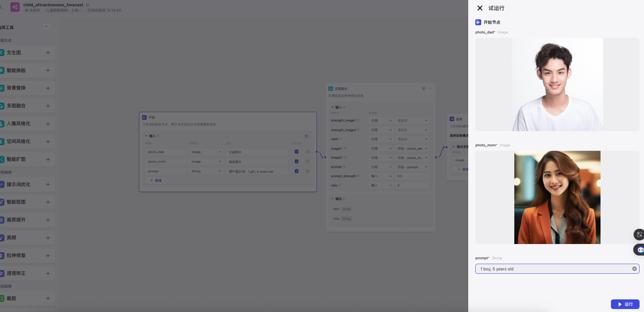This screenshot has width=644, height=312.
Task: Toggle required checkbox for photo_mom
Action: [x=297, y=161]
